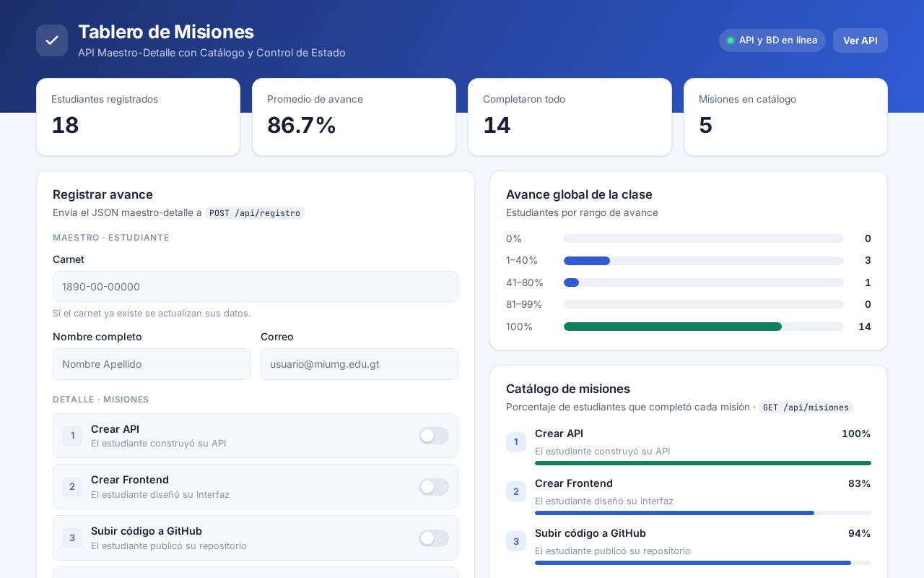Viewport: 924px width, 578px height.
Task: Toggle the Crear Frontend mission switch
Action: tap(434, 487)
